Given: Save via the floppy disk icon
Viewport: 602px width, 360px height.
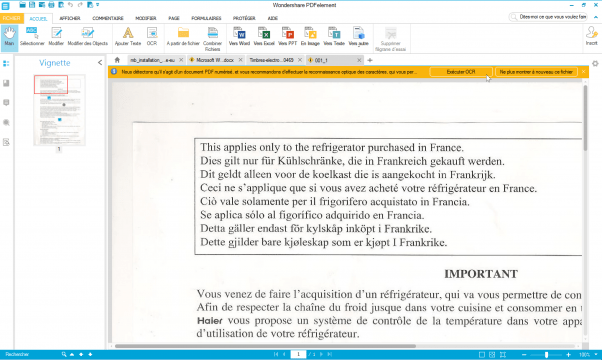Looking at the screenshot, I should pyautogui.click(x=32, y=5).
